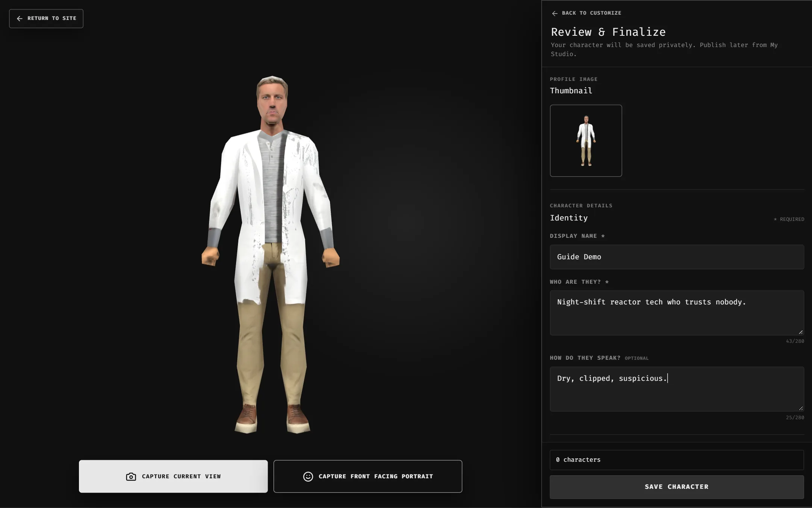Select the 0 characters box above Save
The image size is (812, 508).
coord(677,460)
